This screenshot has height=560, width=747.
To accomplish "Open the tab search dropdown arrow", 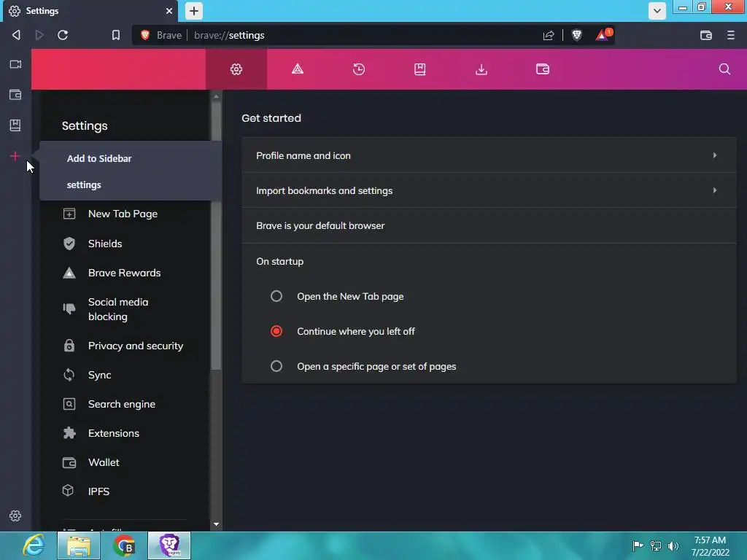I will tap(657, 11).
